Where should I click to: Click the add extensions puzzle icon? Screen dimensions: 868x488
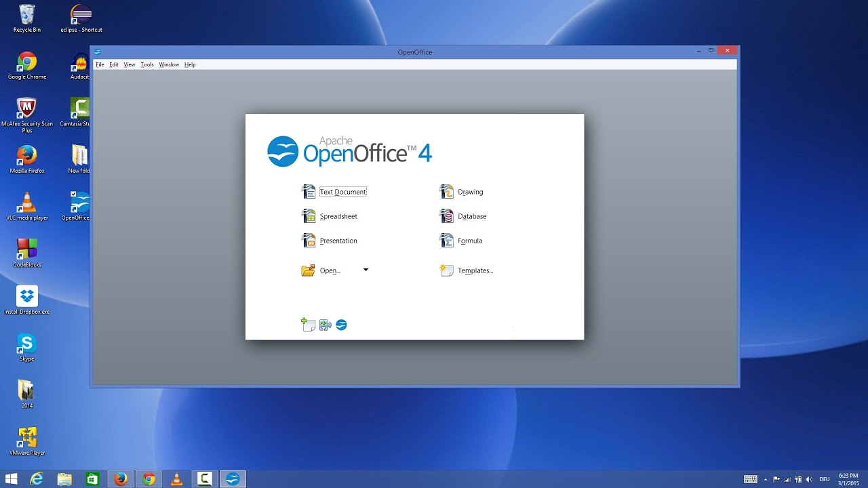[x=325, y=325]
